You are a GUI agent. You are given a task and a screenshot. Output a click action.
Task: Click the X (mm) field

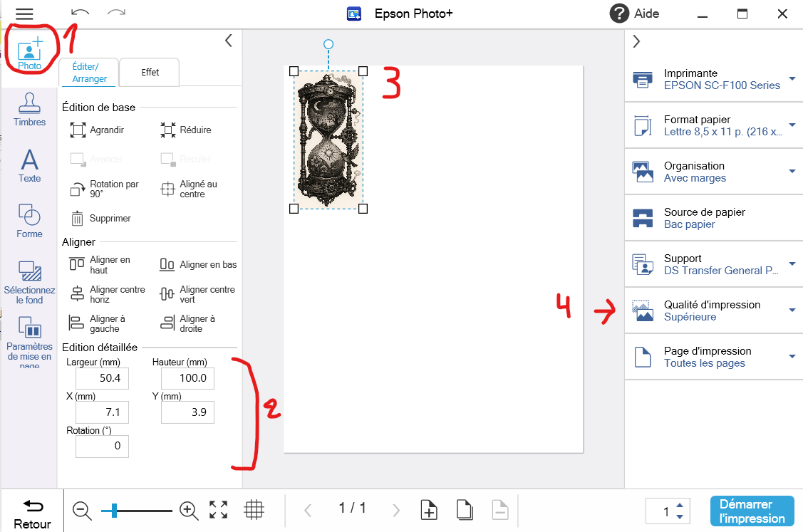click(x=102, y=412)
